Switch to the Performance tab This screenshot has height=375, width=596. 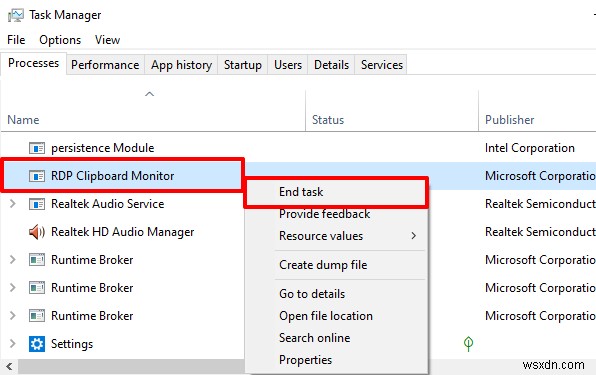(x=105, y=65)
